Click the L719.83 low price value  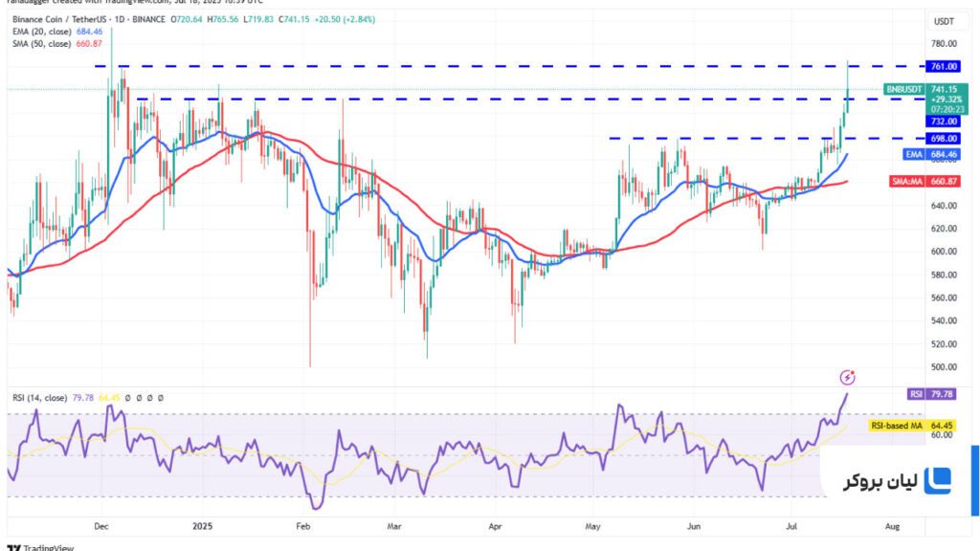tap(258, 19)
